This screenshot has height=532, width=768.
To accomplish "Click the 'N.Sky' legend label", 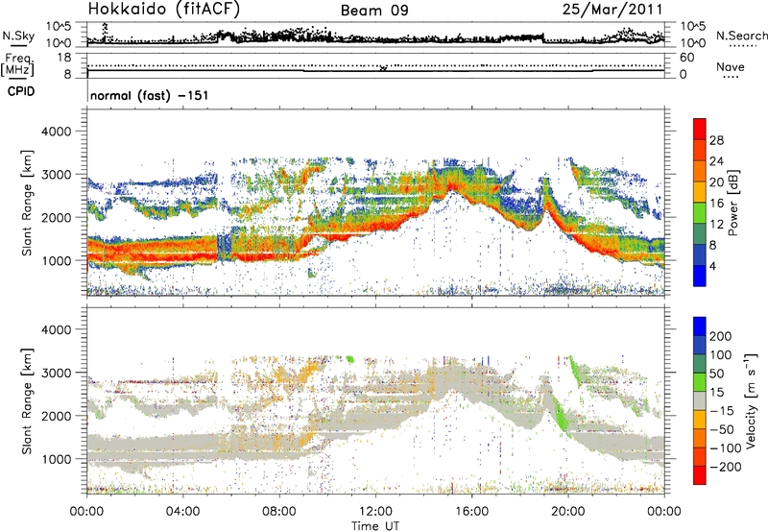I will click(x=18, y=36).
